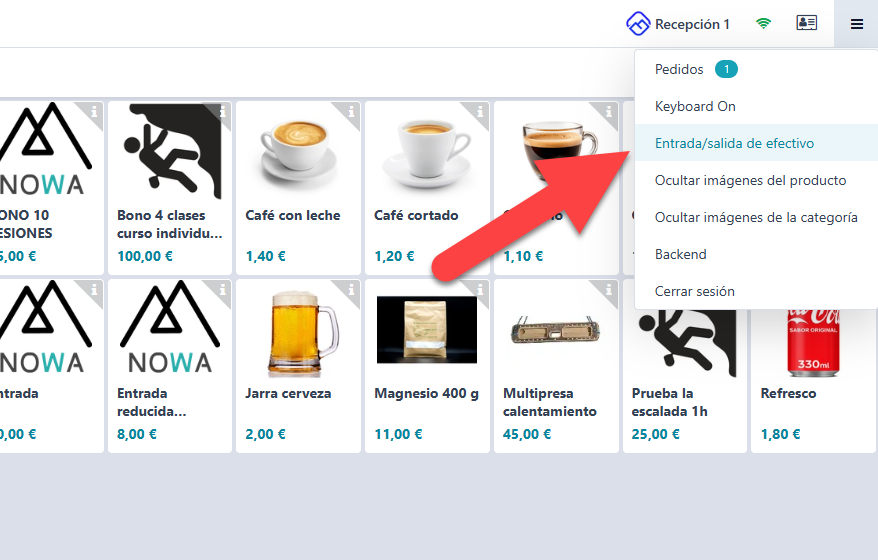Click info icon on Jarra cerveza card
Viewport: 878px width, 560px height.
tap(351, 289)
